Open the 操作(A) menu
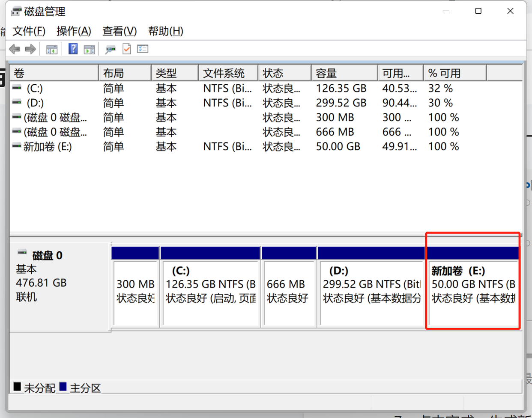Image resolution: width=532 pixels, height=418 pixels. click(74, 31)
